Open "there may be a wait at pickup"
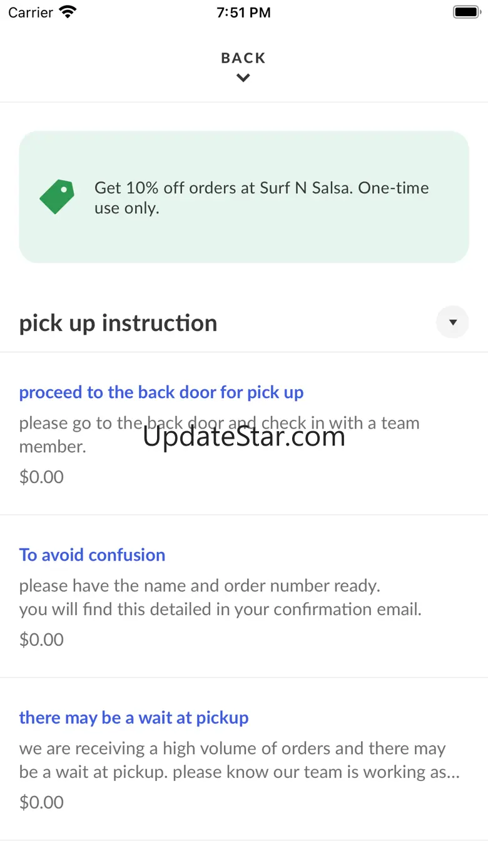Image resolution: width=488 pixels, height=868 pixels. [x=134, y=718]
